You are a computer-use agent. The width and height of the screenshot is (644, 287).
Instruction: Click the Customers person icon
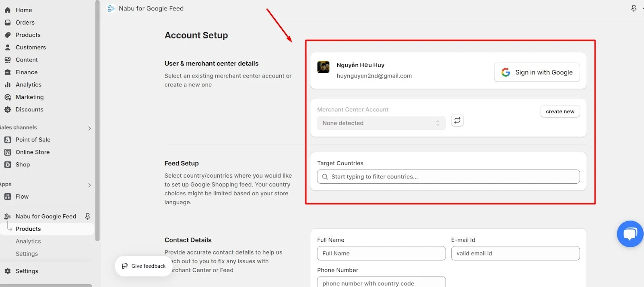8,47
